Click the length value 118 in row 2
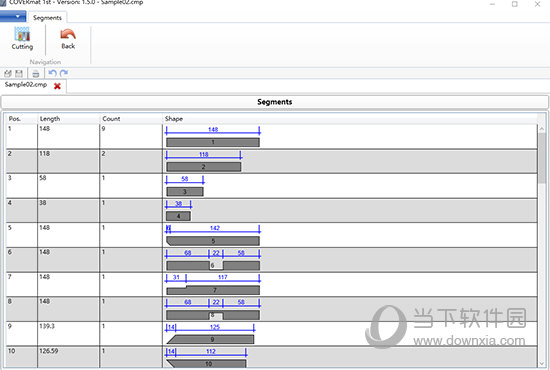 [x=45, y=154]
